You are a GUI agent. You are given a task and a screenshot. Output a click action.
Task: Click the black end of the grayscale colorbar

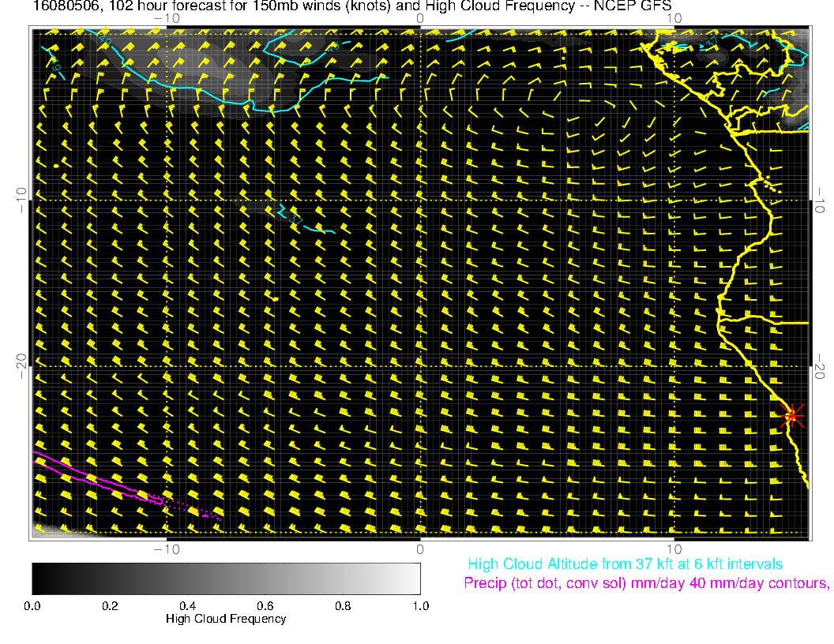point(38,578)
